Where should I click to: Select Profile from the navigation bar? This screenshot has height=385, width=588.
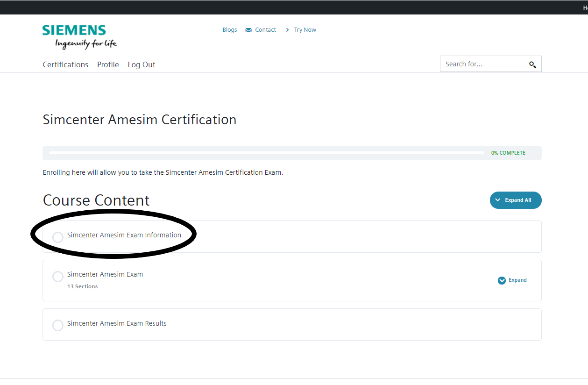[108, 64]
